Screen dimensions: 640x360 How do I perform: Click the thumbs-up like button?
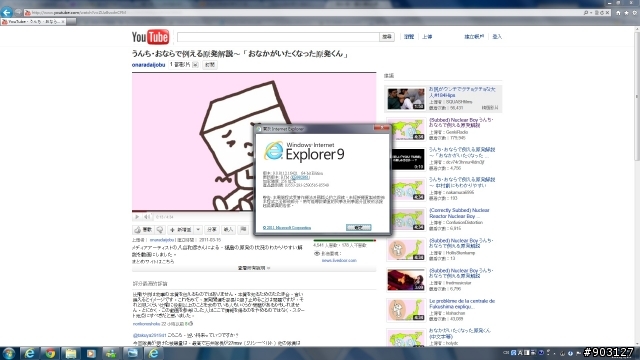point(143,230)
